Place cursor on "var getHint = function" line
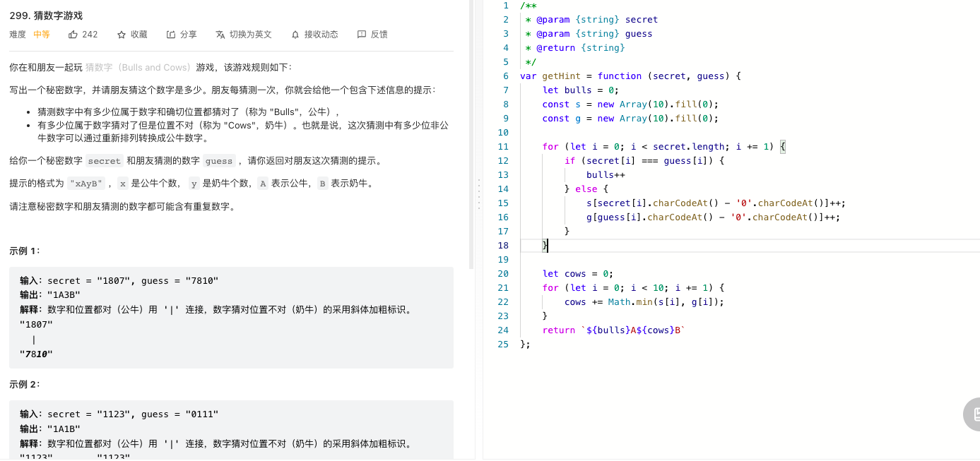The height and width of the screenshot is (461, 980). (630, 76)
